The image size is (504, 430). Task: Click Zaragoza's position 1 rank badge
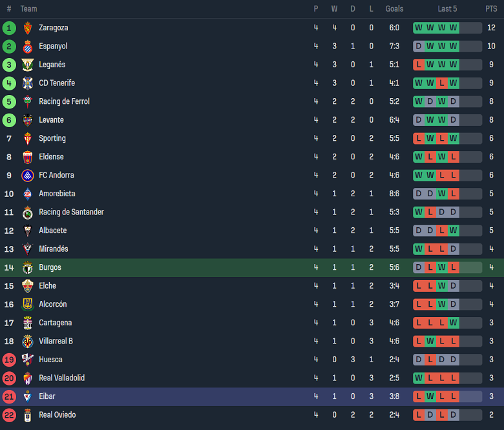coord(9,28)
